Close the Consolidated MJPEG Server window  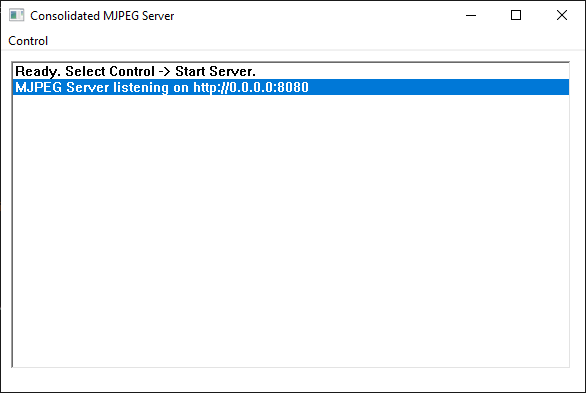[562, 15]
